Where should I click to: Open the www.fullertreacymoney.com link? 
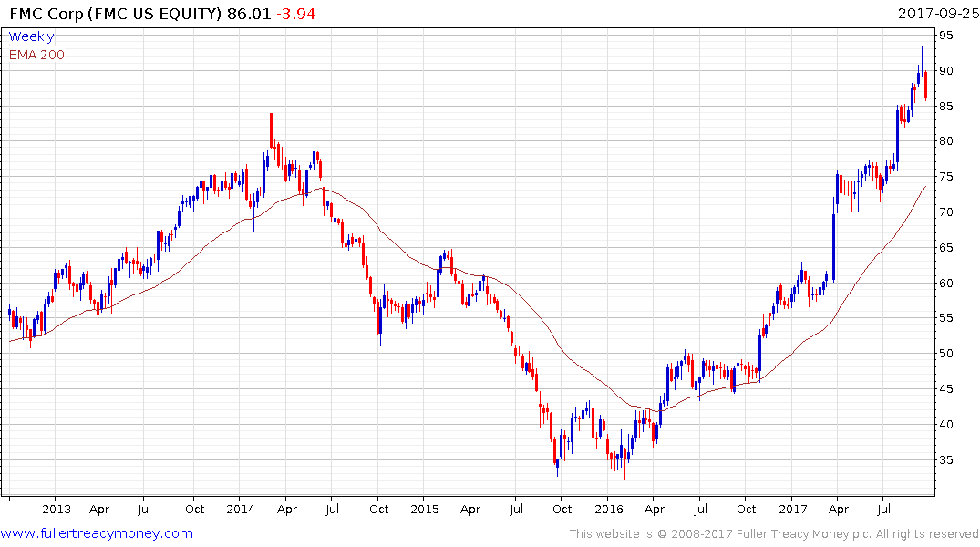[97, 533]
